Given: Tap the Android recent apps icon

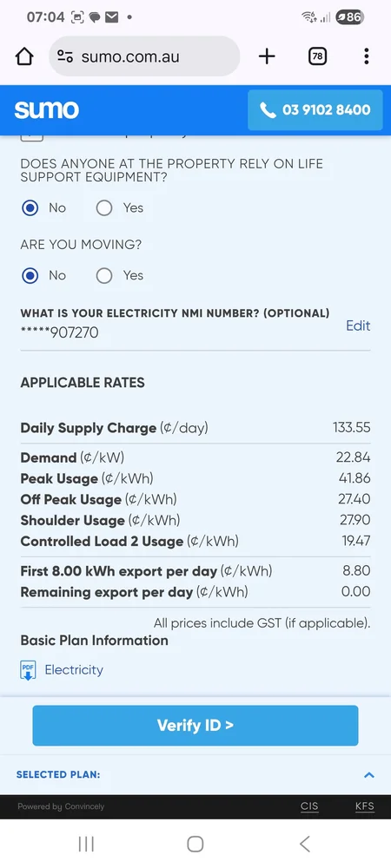Looking at the screenshot, I should [86, 845].
